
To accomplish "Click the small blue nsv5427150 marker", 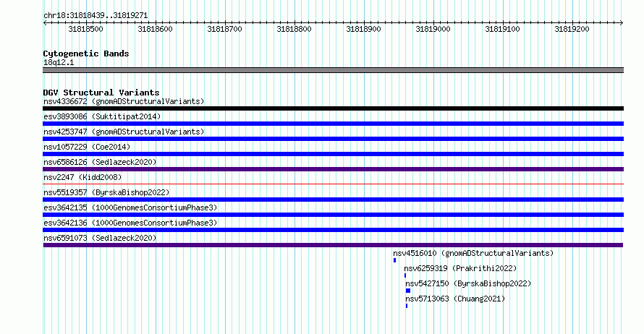I will [408, 291].
